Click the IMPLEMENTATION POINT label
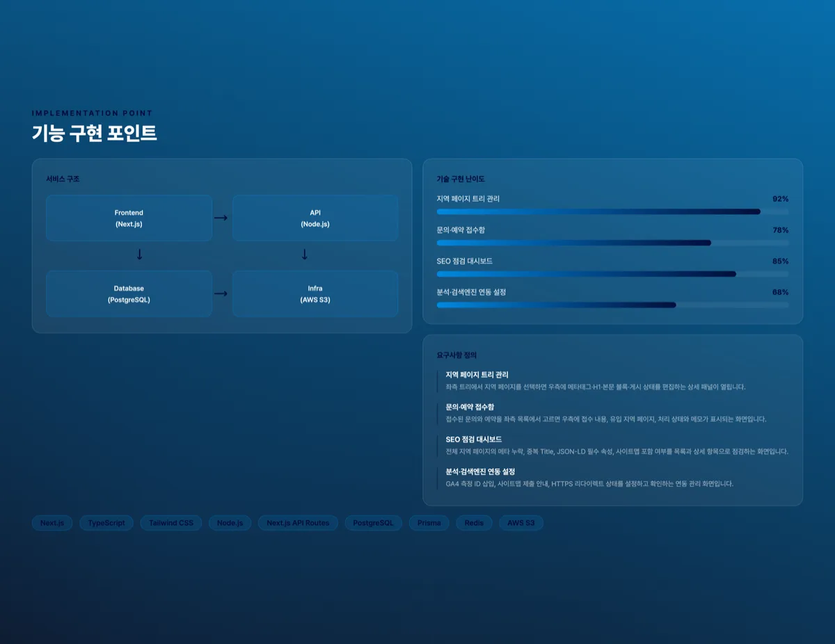 [x=93, y=113]
